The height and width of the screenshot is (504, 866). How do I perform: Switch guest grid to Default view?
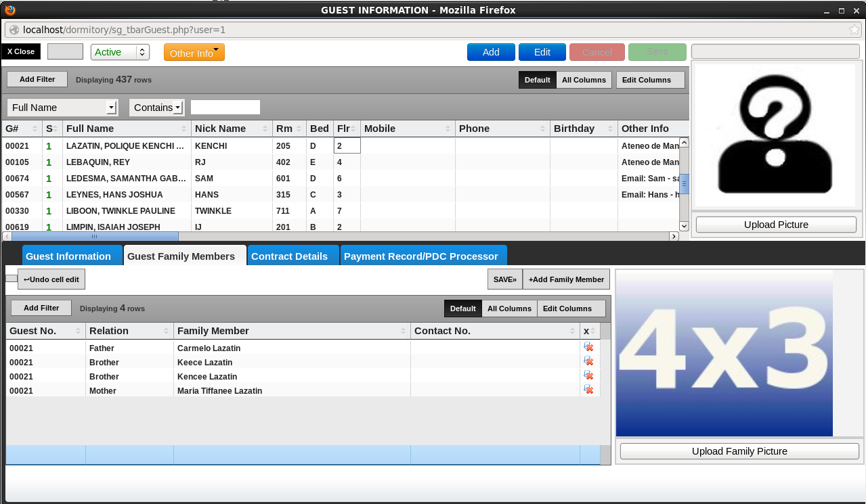click(537, 80)
